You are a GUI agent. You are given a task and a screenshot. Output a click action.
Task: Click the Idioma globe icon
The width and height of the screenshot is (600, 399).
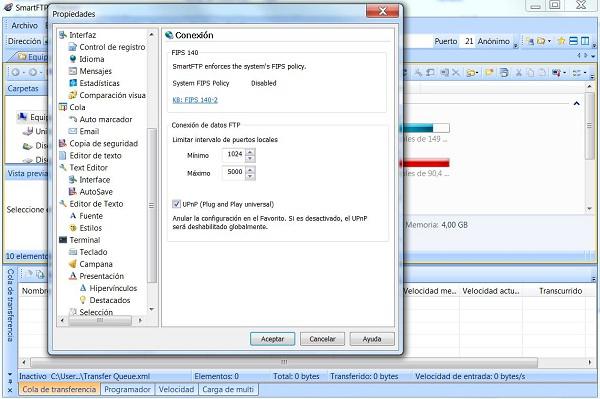pyautogui.click(x=73, y=59)
